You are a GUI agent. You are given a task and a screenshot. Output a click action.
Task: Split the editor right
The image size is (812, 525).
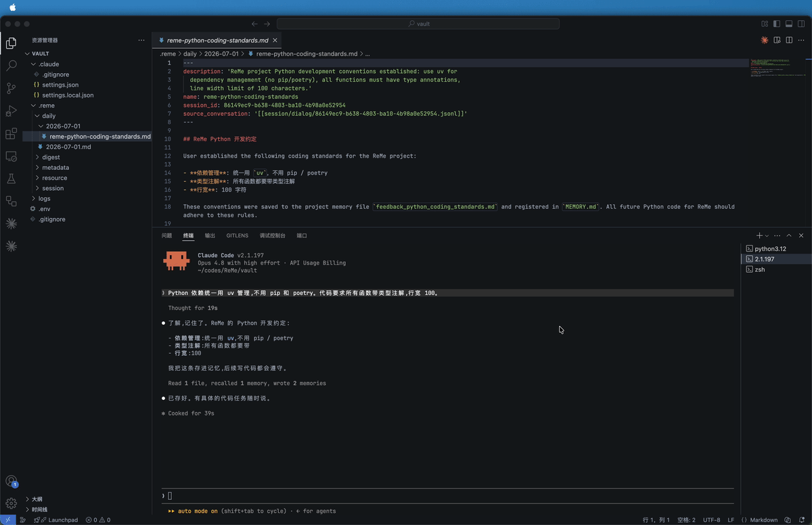pos(790,40)
